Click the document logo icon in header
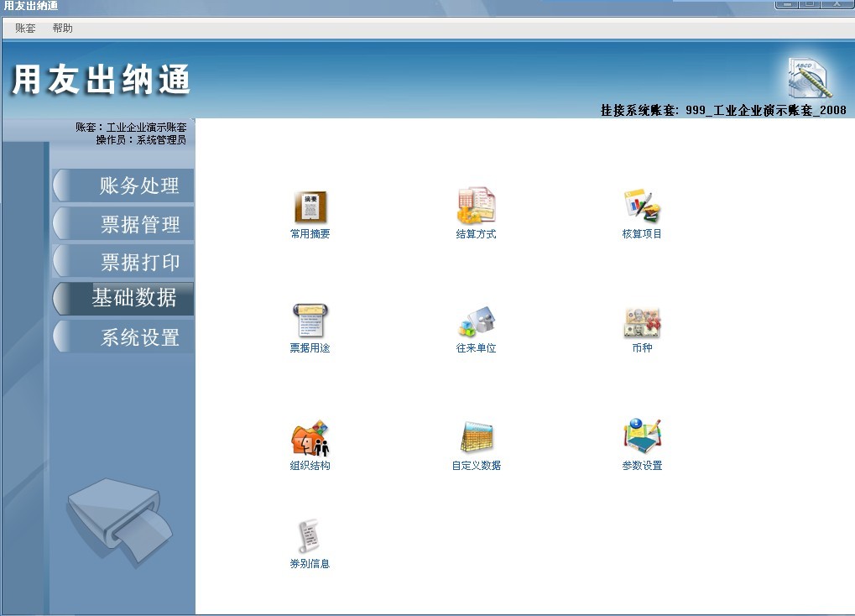Viewport: 855px width, 616px height. (811, 78)
